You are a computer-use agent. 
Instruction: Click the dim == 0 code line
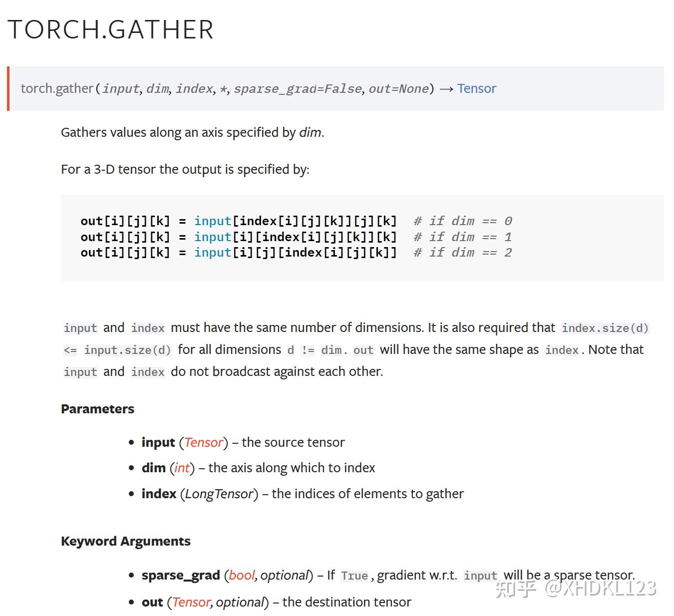tap(296, 221)
